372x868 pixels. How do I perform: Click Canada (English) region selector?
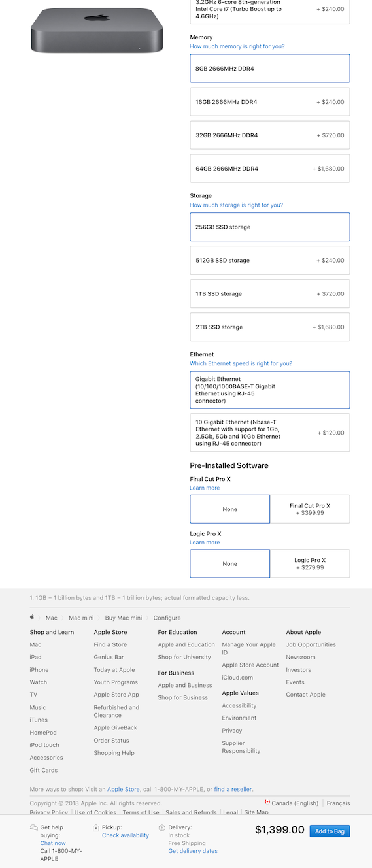click(x=295, y=803)
